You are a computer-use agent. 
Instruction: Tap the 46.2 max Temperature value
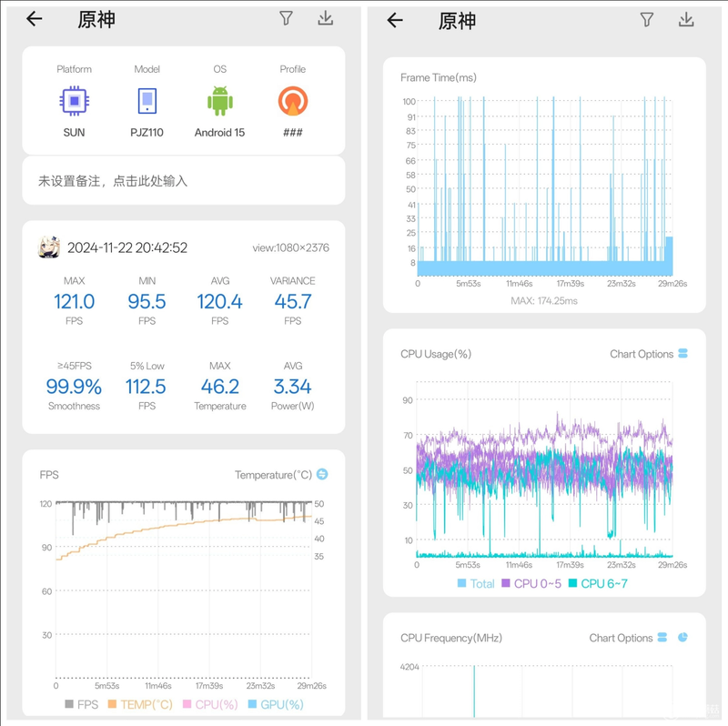(x=220, y=387)
